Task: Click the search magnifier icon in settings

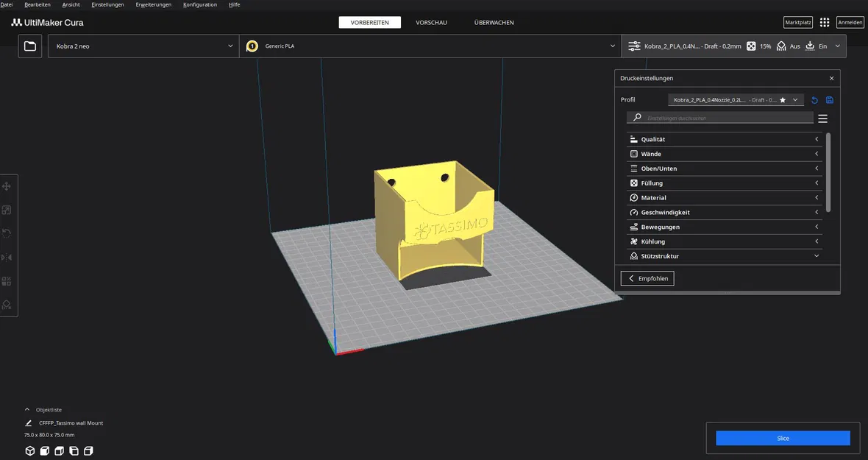Action: 637,117
